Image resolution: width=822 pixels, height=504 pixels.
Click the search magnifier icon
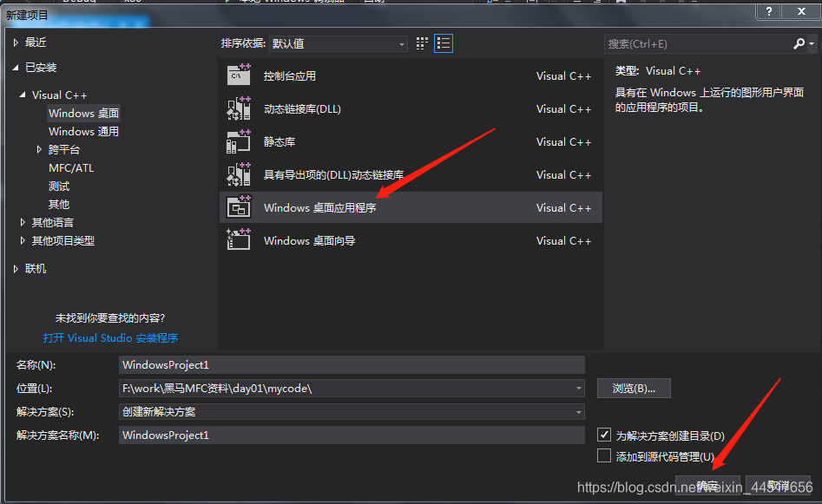(x=799, y=43)
